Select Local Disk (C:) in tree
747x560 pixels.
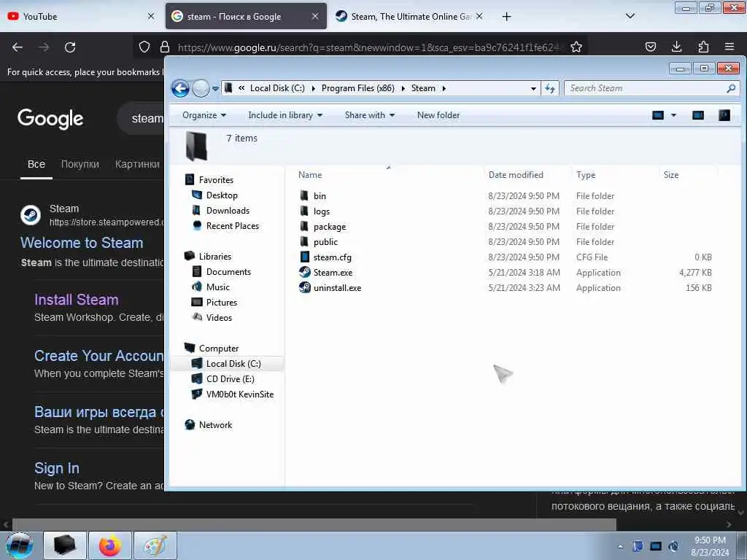pyautogui.click(x=233, y=363)
